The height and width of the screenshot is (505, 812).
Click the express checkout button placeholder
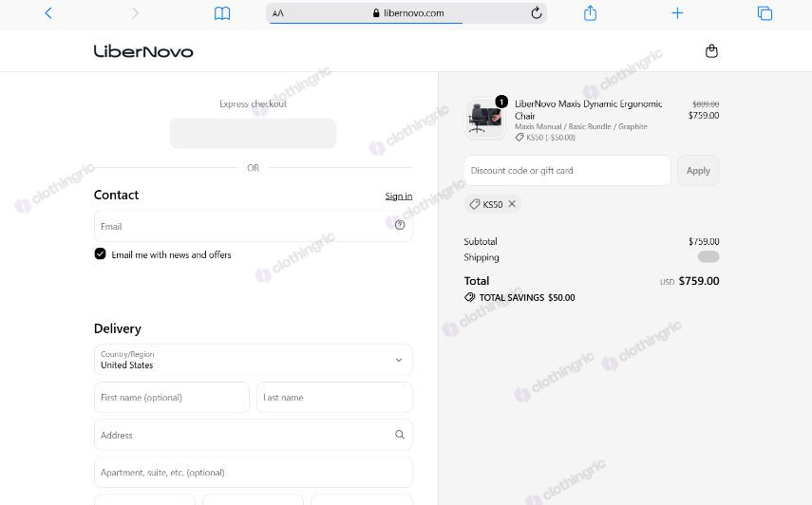254,134
